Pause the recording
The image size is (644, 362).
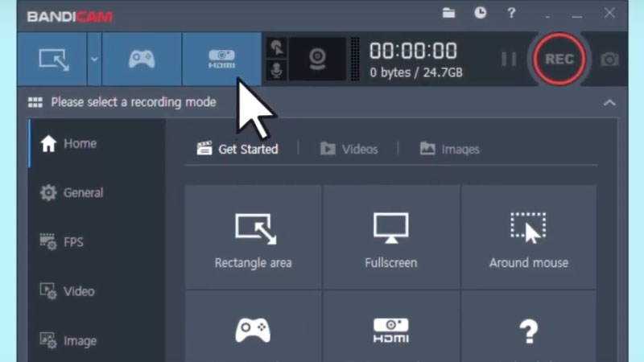tap(509, 59)
